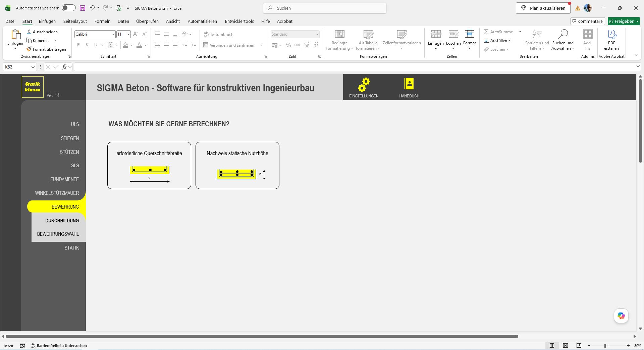Save the workbook with the Save icon
Image resolution: width=644 pixels, height=350 pixels.
pos(83,8)
